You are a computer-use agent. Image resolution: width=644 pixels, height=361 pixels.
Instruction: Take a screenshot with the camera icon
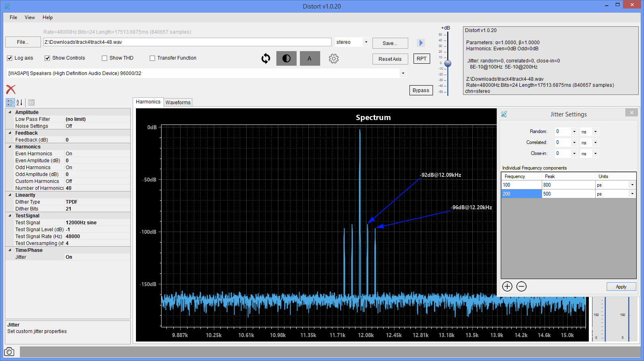pos(9,352)
